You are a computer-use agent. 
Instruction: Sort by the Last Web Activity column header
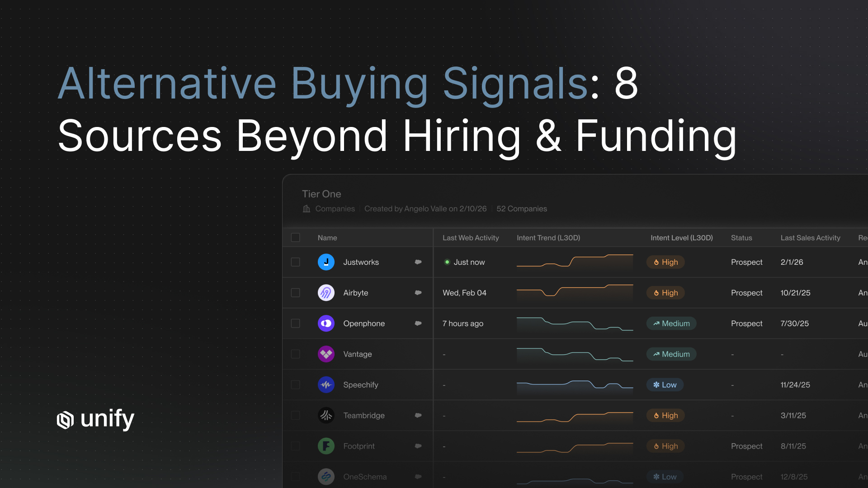(471, 238)
